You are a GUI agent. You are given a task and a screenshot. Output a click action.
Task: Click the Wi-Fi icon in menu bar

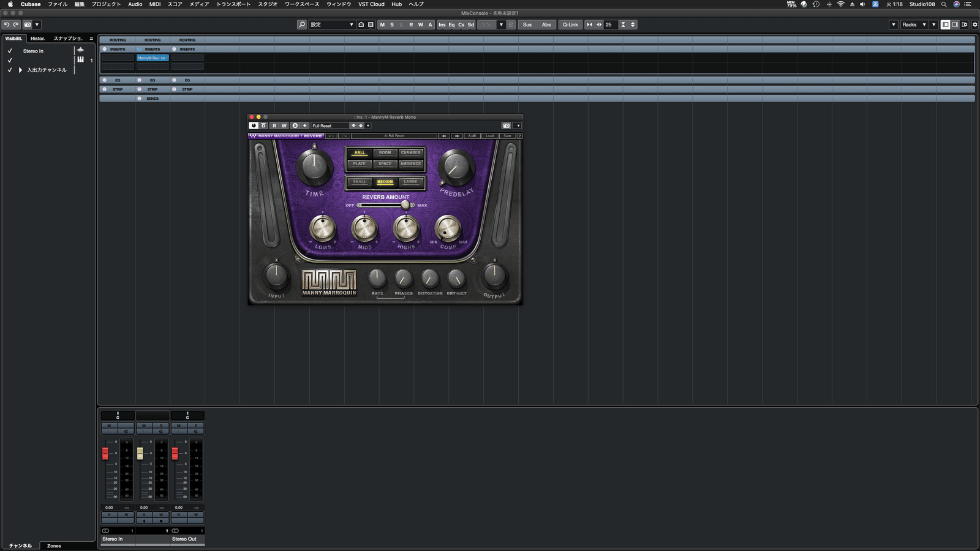click(841, 4)
